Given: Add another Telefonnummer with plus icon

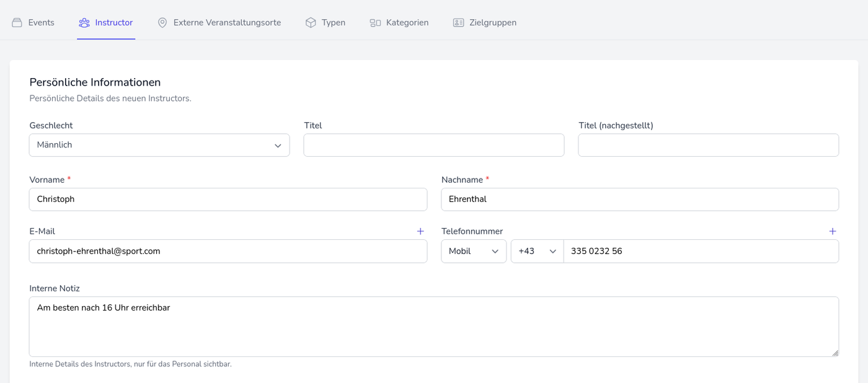Looking at the screenshot, I should click(x=832, y=231).
